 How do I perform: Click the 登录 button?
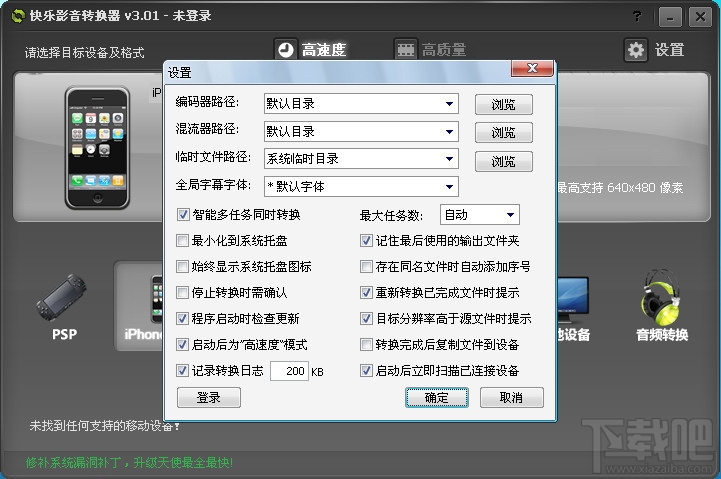[x=209, y=398]
